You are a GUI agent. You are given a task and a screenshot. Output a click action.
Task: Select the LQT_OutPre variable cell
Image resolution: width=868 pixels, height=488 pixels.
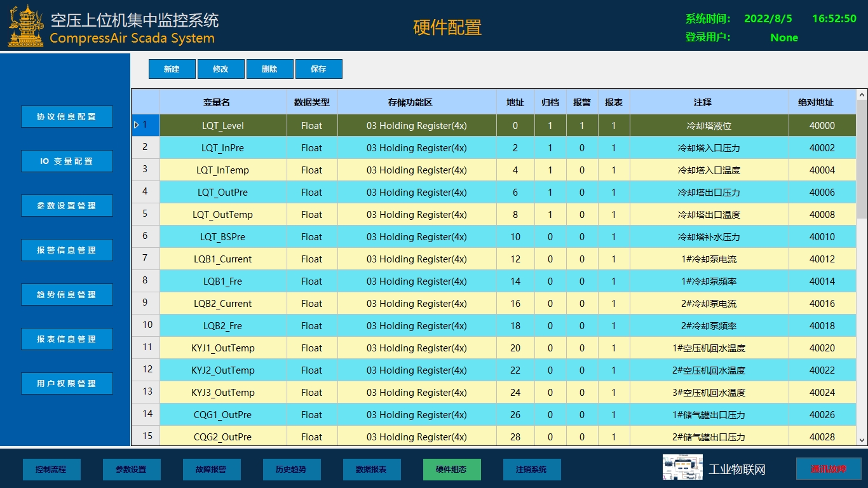(x=223, y=193)
